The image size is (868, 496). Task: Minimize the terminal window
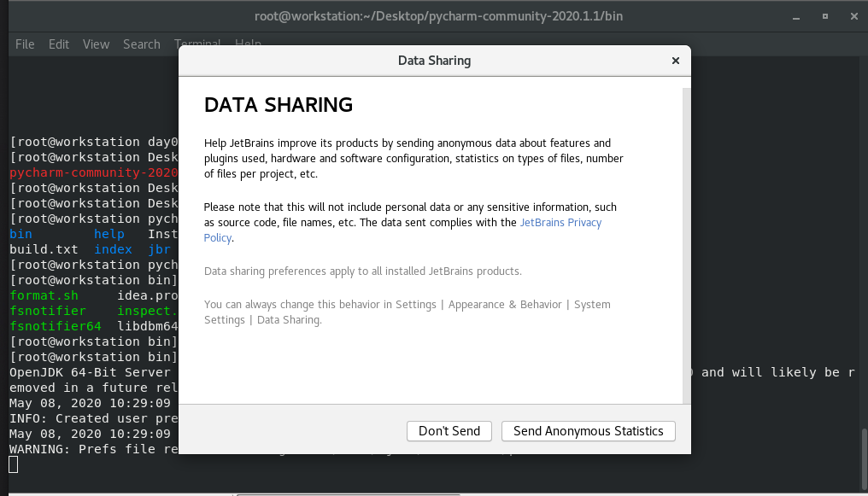[796, 16]
